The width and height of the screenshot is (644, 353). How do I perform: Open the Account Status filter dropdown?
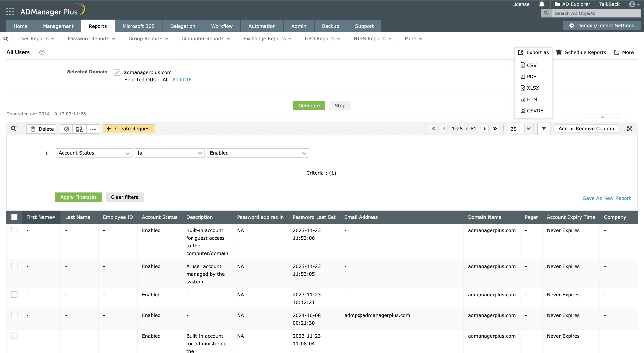point(94,153)
